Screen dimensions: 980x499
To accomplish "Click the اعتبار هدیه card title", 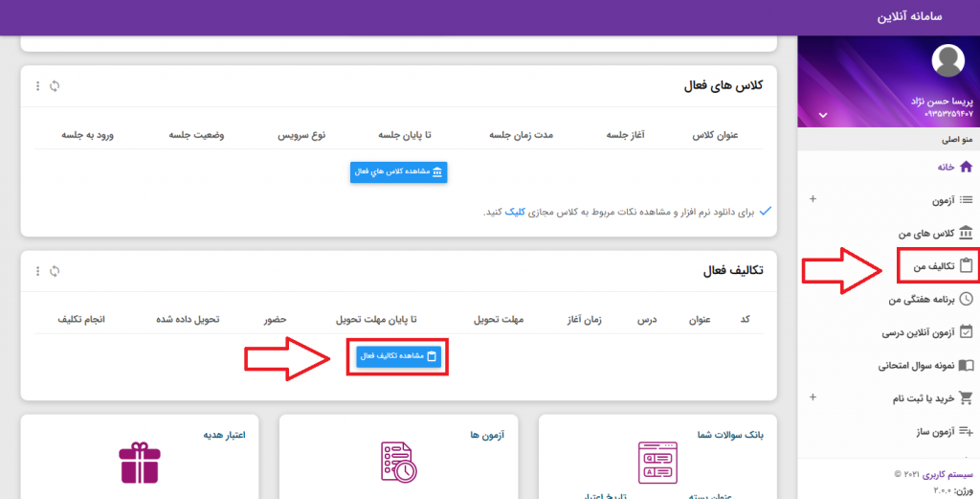I will tap(224, 435).
